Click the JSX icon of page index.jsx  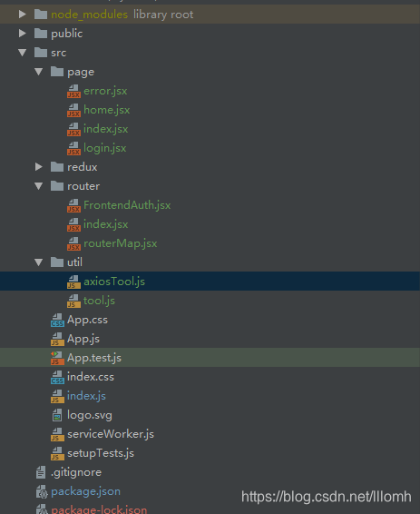click(73, 129)
